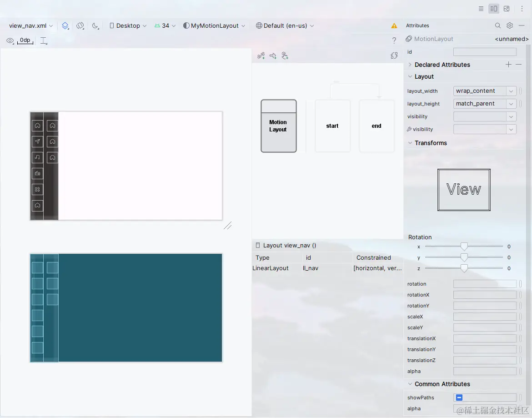Viewport: 532px width, 418px height.
Task: Select the end ConstraintSet
Action: click(376, 126)
